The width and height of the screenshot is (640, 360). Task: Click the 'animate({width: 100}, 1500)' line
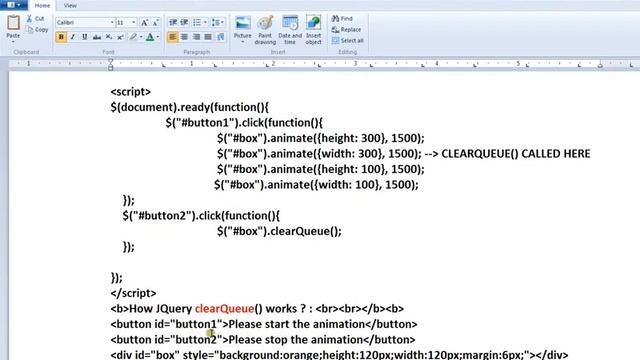[x=316, y=185]
